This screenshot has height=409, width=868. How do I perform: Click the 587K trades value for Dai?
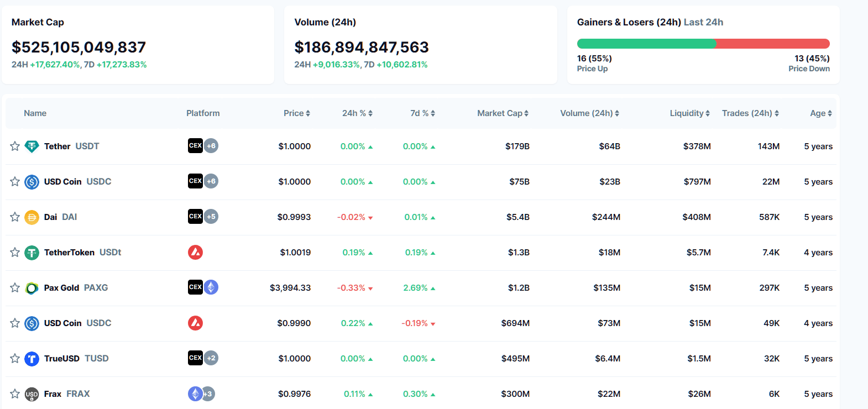pos(770,217)
